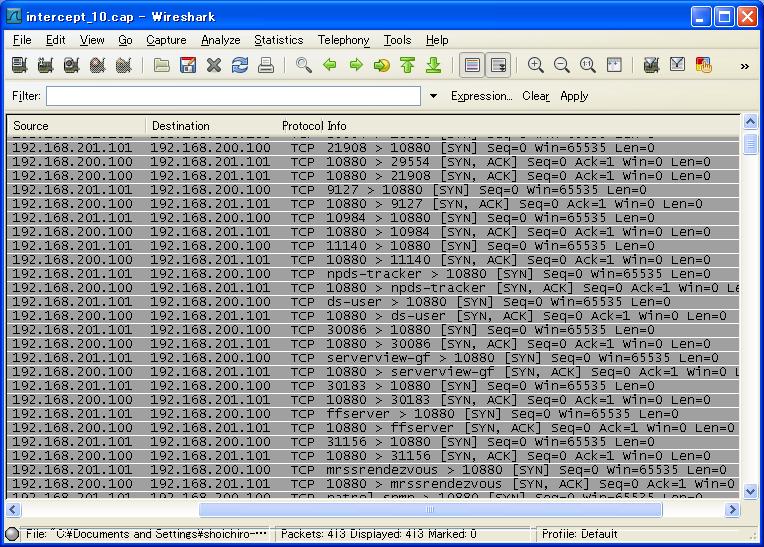
Task: Open the Analyze menu
Action: coord(220,40)
